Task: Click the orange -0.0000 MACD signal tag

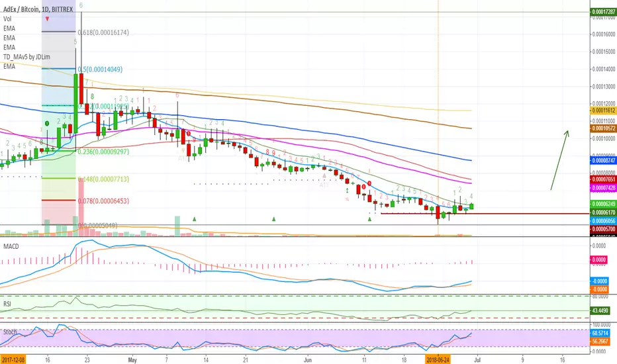Action: [x=599, y=289]
